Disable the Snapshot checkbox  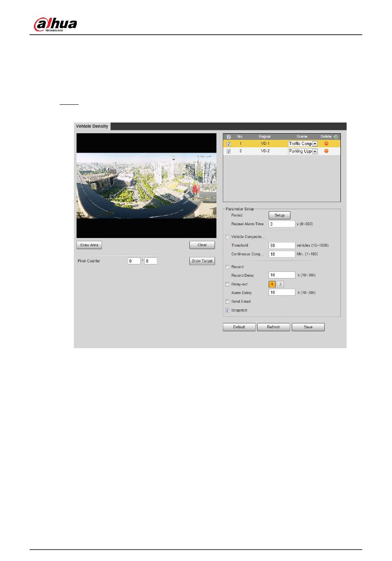pyautogui.click(x=227, y=310)
